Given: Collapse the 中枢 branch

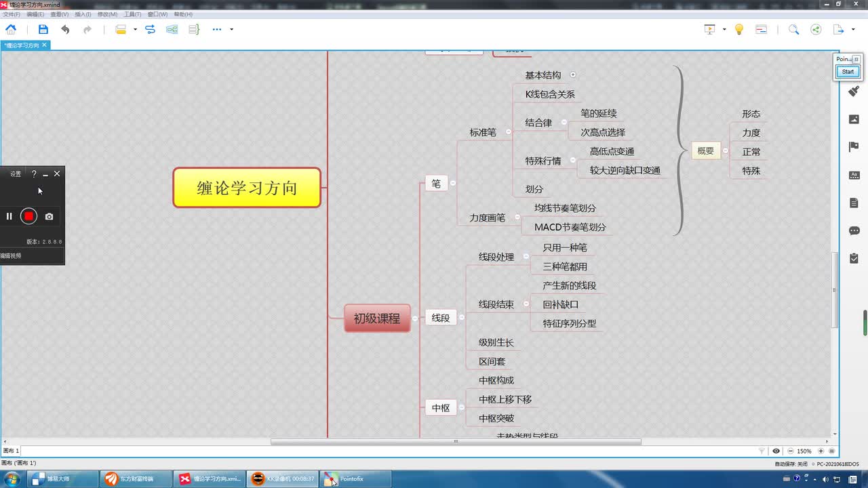Looking at the screenshot, I should (462, 407).
